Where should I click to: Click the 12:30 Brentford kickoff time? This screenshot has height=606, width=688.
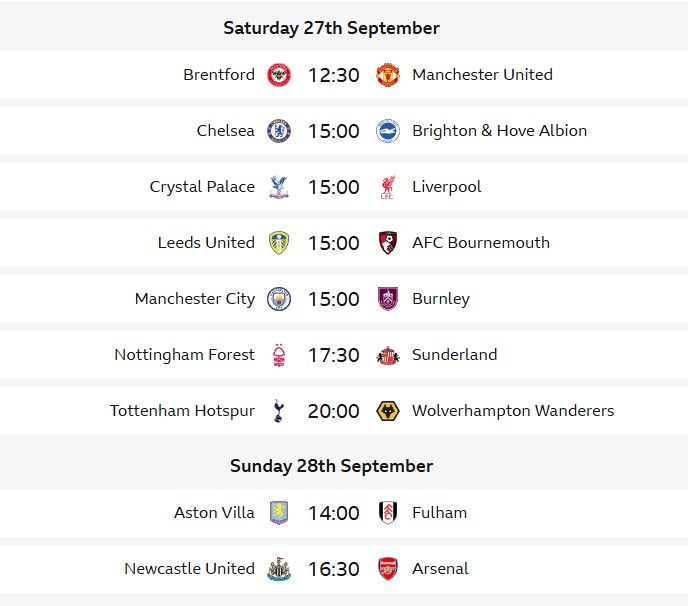pyautogui.click(x=333, y=75)
